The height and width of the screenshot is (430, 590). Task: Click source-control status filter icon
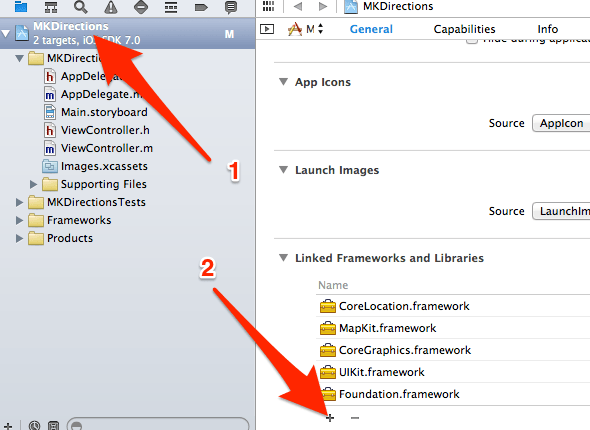[x=54, y=425]
